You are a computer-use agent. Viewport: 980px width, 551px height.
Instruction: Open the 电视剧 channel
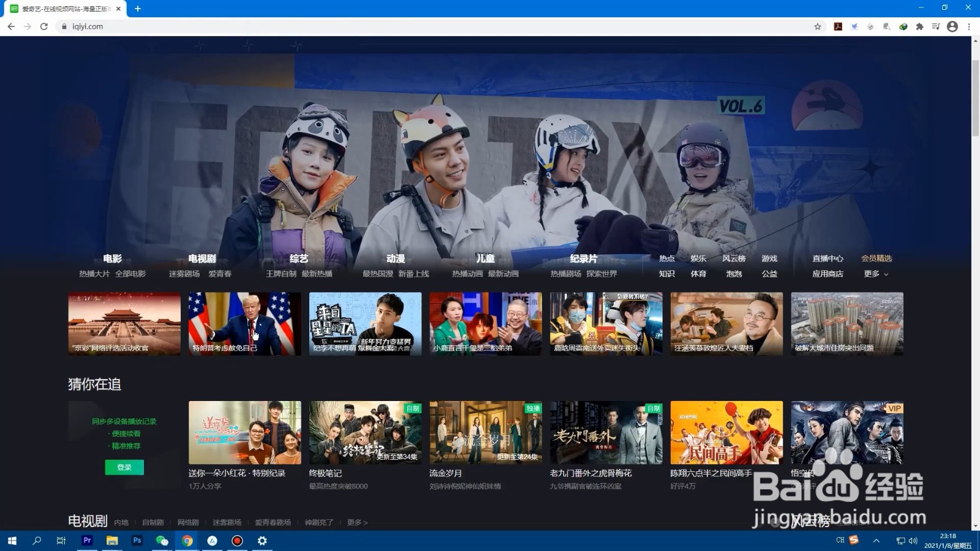point(202,258)
